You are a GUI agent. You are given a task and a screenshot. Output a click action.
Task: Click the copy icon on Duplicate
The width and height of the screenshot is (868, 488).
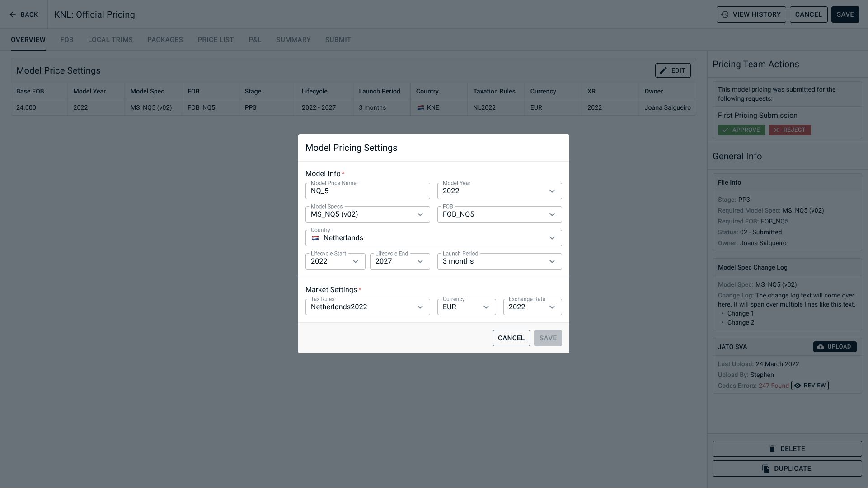(766, 469)
